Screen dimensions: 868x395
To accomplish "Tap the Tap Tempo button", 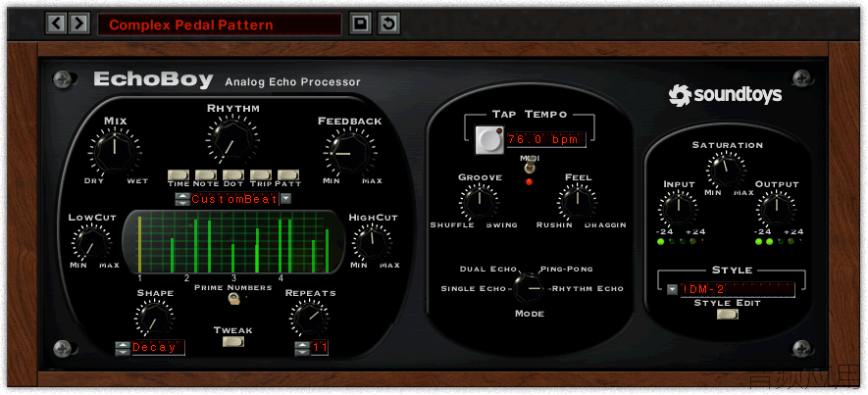I will (x=489, y=140).
